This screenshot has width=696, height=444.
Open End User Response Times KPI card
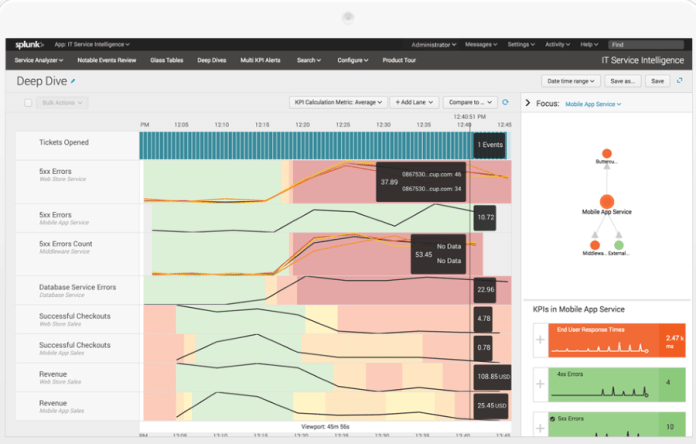[617, 340]
